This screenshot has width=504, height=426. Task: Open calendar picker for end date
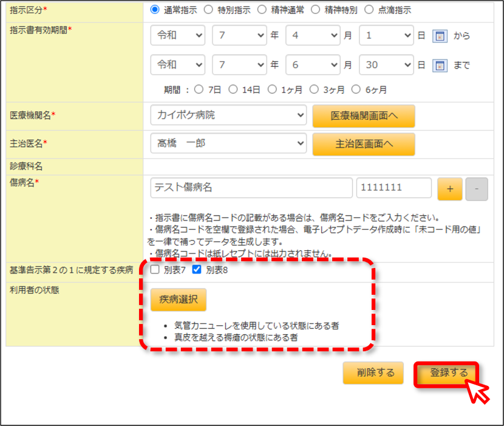pos(440,65)
